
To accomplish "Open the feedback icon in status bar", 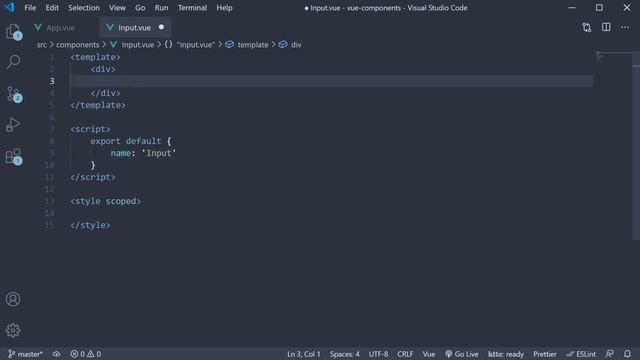I will pyautogui.click(x=609, y=354).
